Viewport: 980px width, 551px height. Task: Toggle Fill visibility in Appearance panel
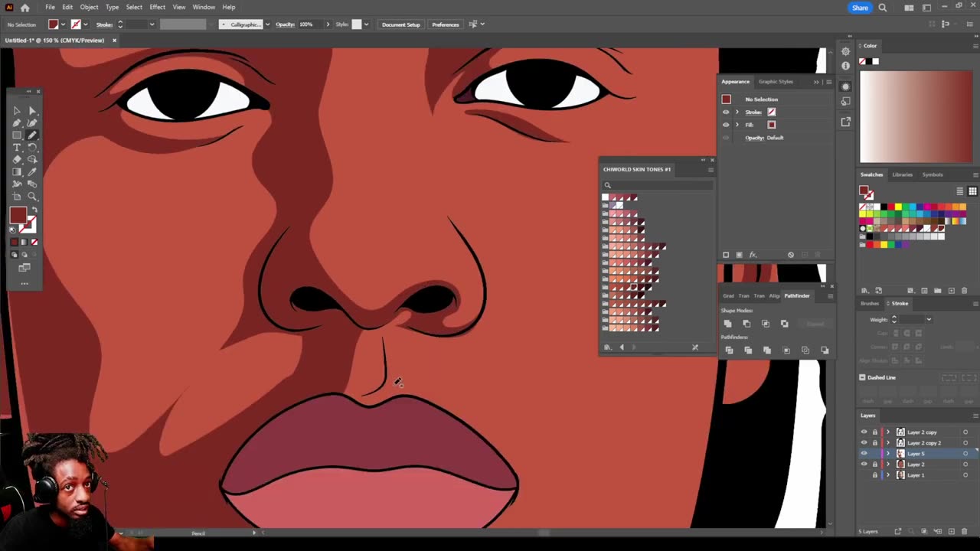tap(726, 125)
